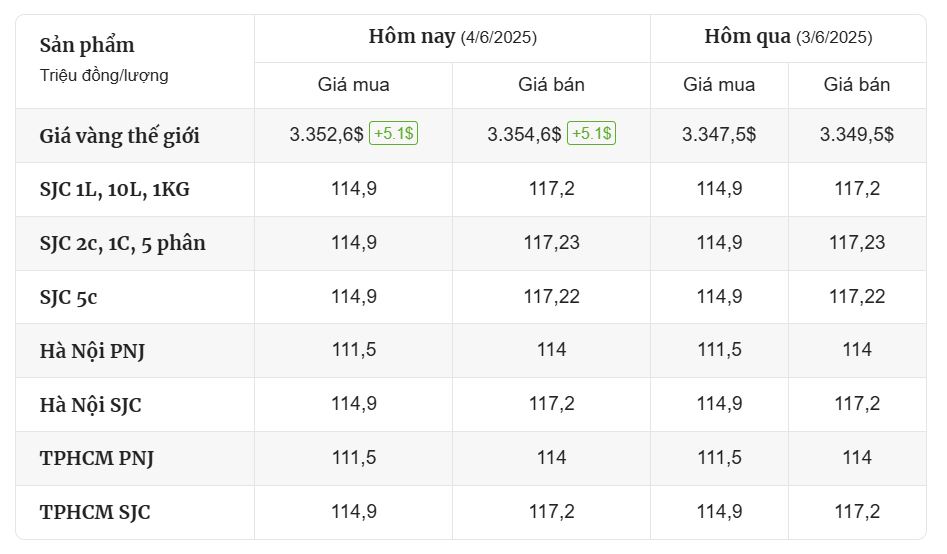947x554 pixels.
Task: Click today's world gold buy price 3.352,6$
Action: point(326,134)
